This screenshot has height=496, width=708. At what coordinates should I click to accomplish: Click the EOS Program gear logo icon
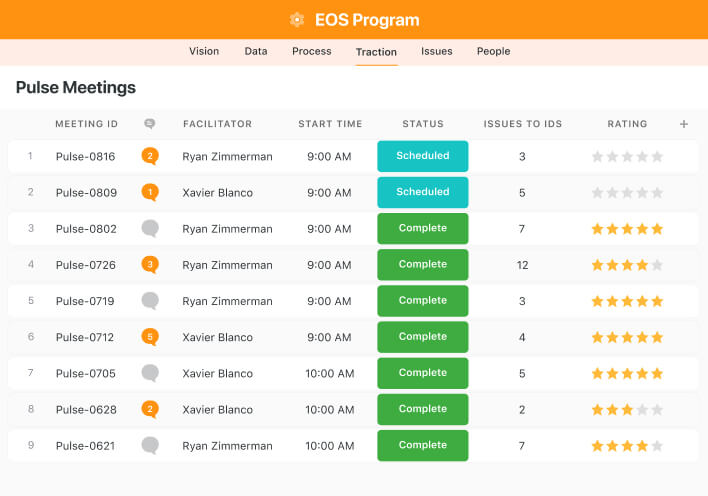coord(297,20)
